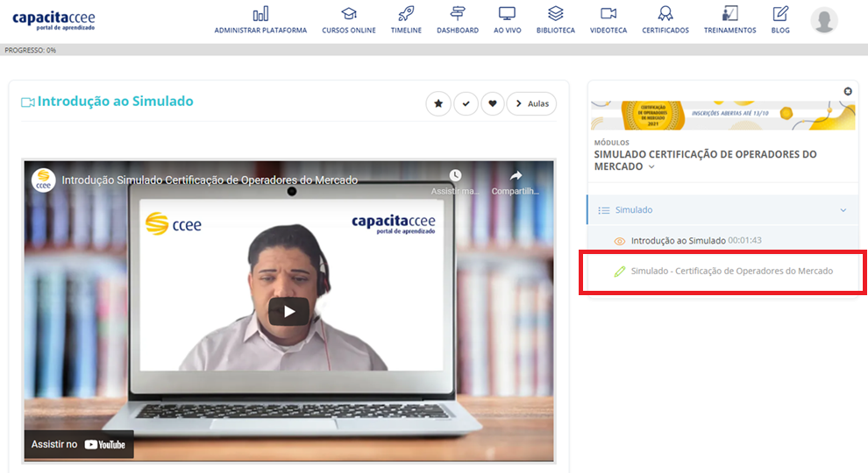The width and height of the screenshot is (868, 473).
Task: Click the Aulas button
Action: (x=531, y=103)
